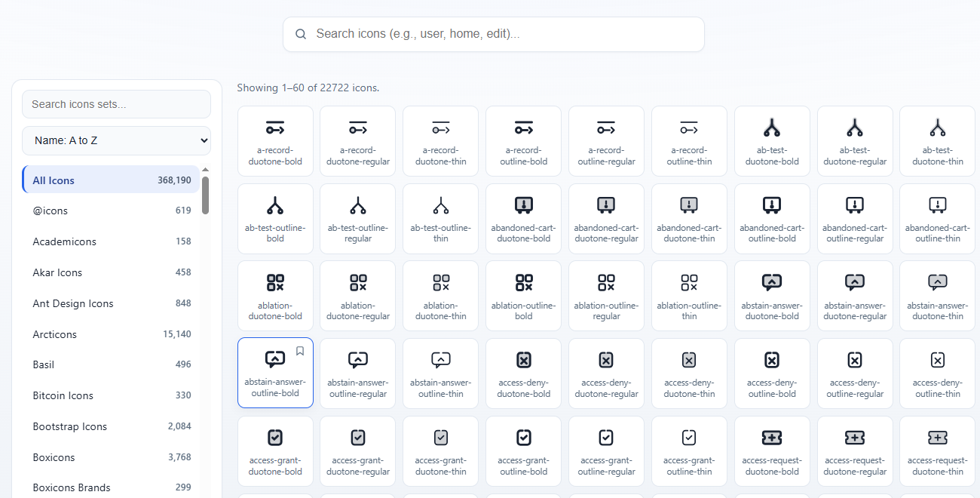This screenshot has height=498, width=980.
Task: Open the @icons icon set
Action: click(x=111, y=211)
